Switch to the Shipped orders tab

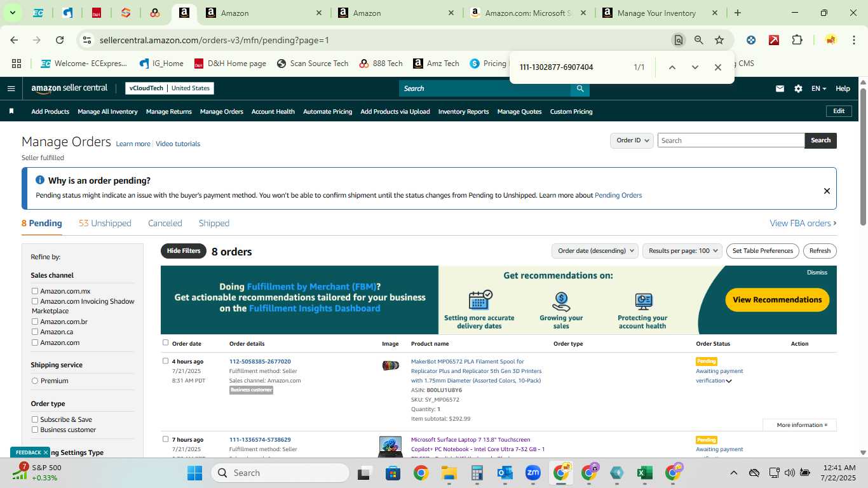pos(214,223)
